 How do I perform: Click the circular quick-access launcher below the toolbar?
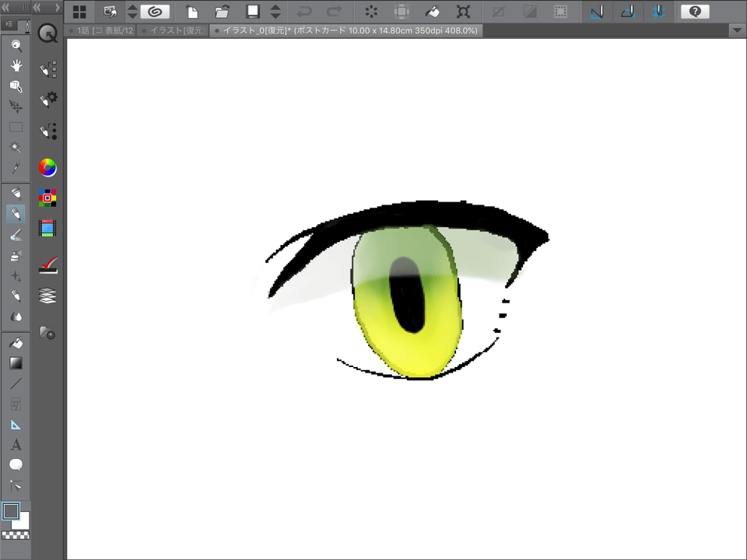(47, 33)
